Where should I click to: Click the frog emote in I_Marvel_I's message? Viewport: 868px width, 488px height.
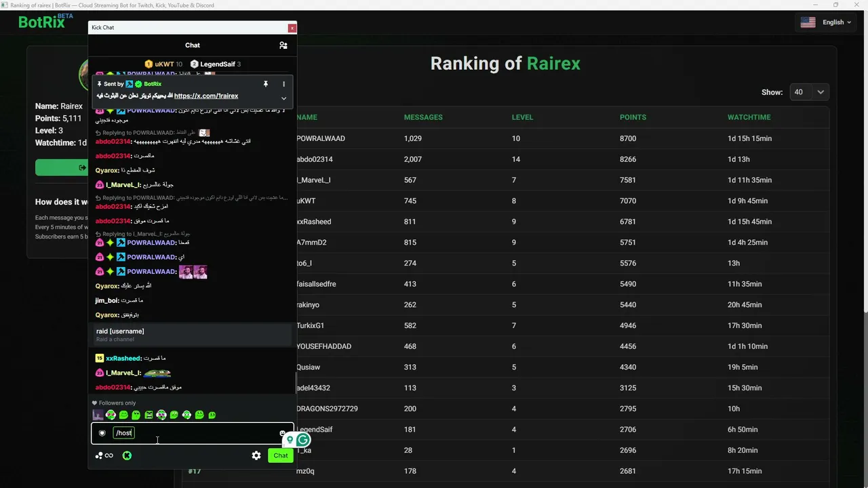tap(157, 373)
